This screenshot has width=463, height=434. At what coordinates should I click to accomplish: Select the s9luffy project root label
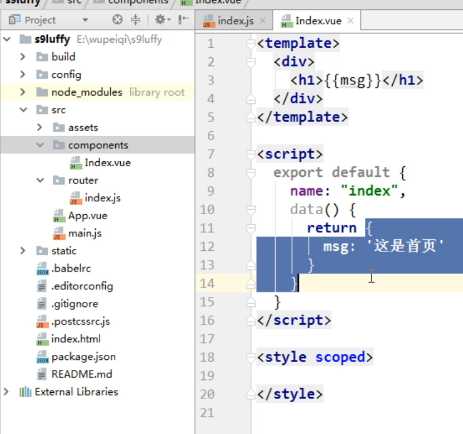coord(52,39)
